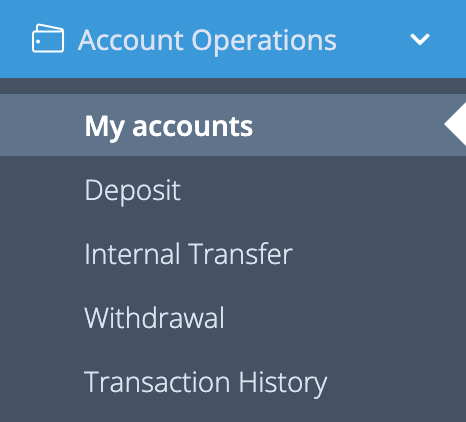Viewport: 466px width, 422px height.
Task: Click the wallet icon beside Account Operations
Action: coord(48,38)
